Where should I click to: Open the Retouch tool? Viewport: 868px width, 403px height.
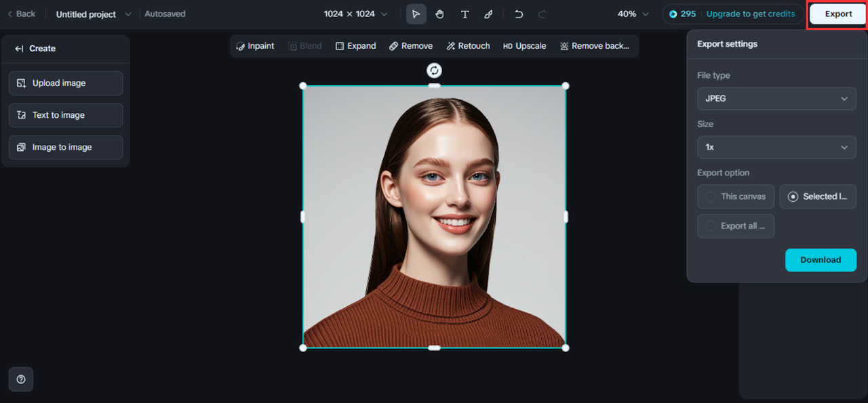point(468,46)
